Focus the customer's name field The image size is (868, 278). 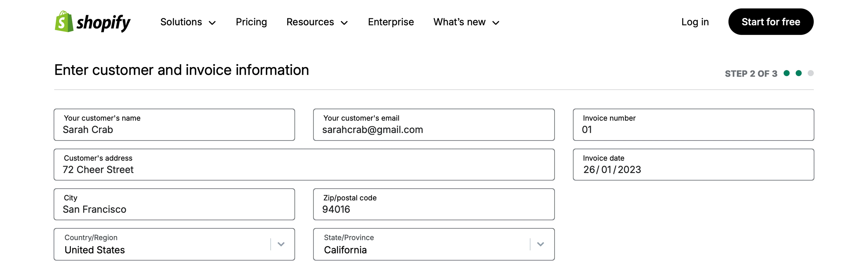tap(174, 125)
